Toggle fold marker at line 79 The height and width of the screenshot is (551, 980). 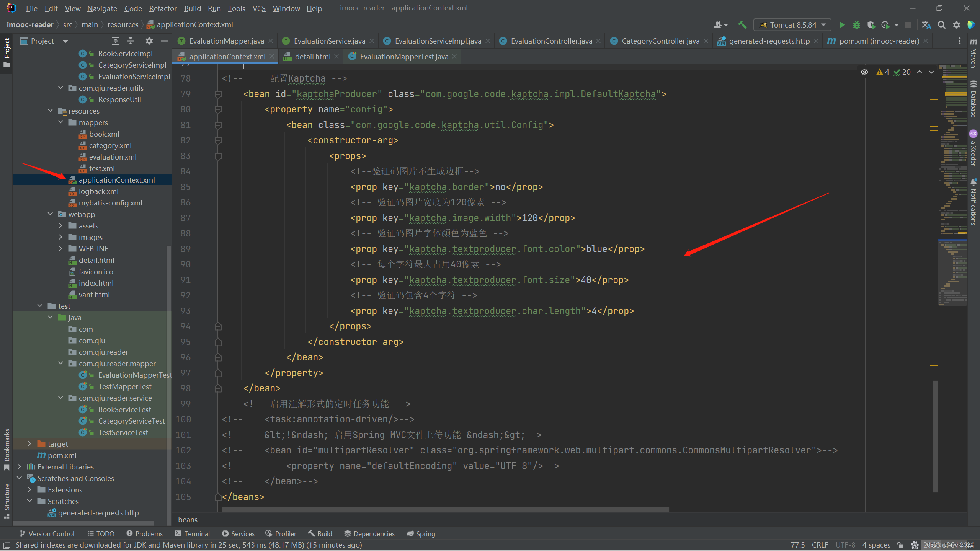218,94
